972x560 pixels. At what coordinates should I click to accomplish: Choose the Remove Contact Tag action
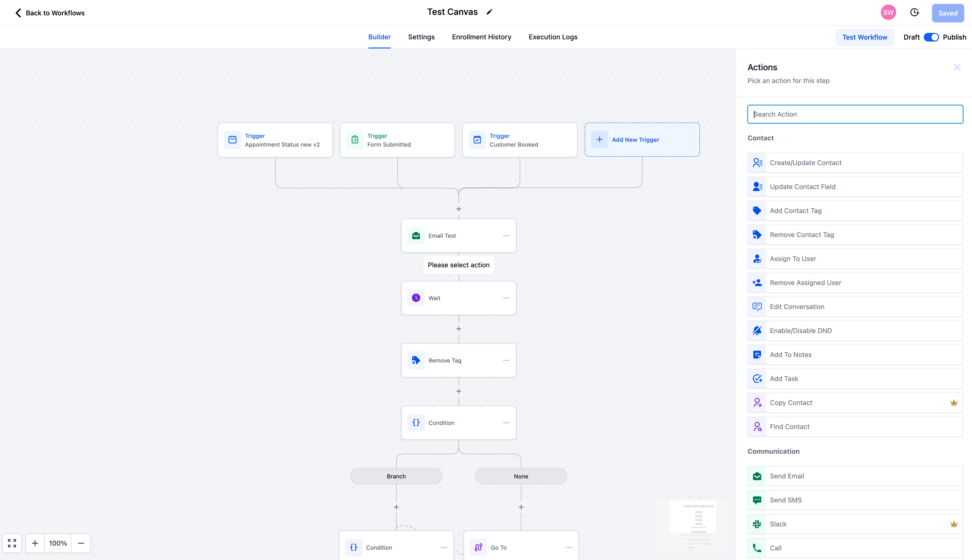coord(855,235)
